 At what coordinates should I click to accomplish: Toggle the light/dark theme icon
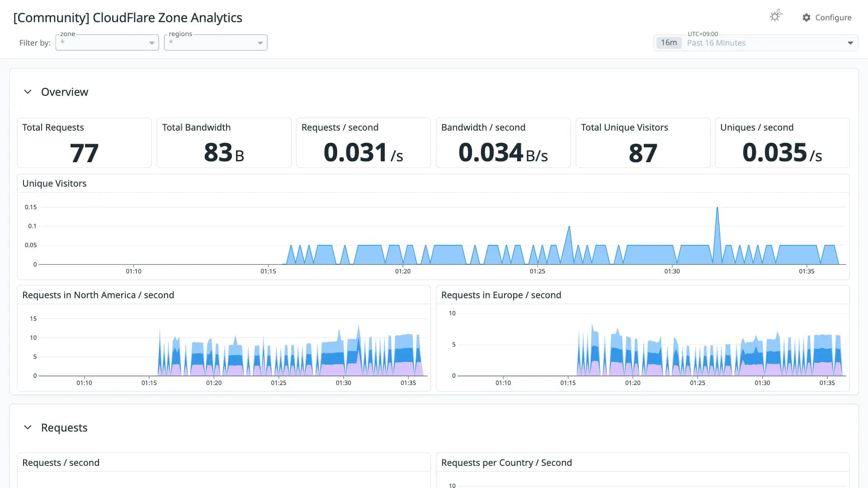tap(776, 16)
